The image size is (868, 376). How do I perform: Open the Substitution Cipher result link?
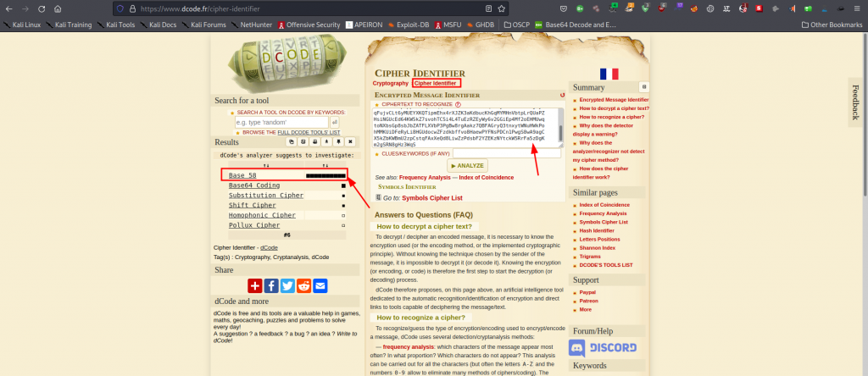click(265, 195)
